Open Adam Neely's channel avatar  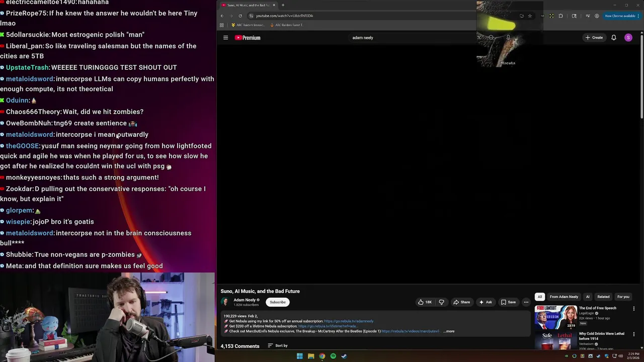pos(225,302)
